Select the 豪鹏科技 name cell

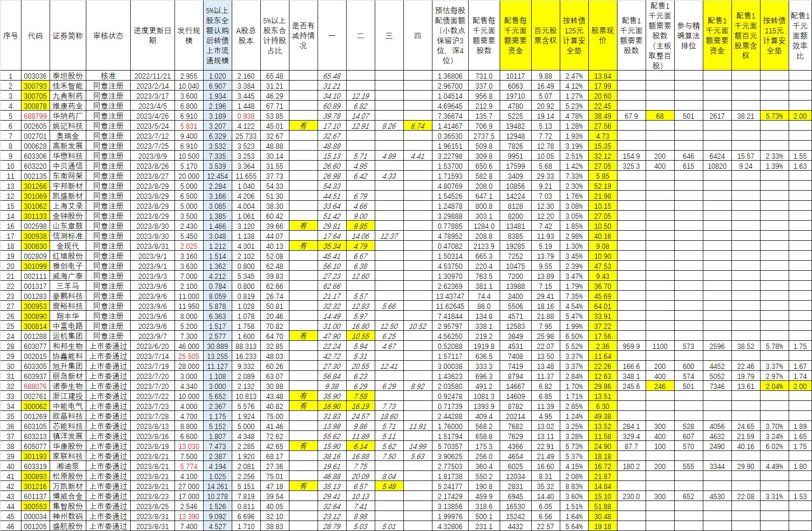(68, 296)
